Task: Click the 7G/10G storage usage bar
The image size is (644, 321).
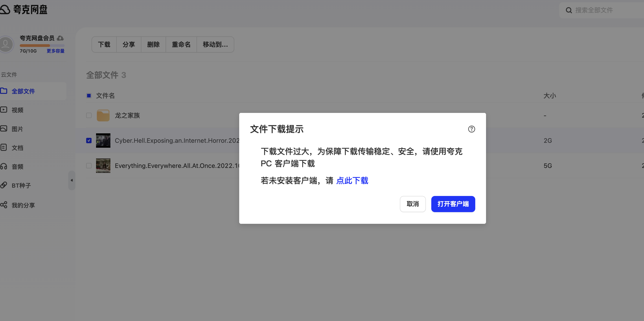Action: tap(42, 46)
